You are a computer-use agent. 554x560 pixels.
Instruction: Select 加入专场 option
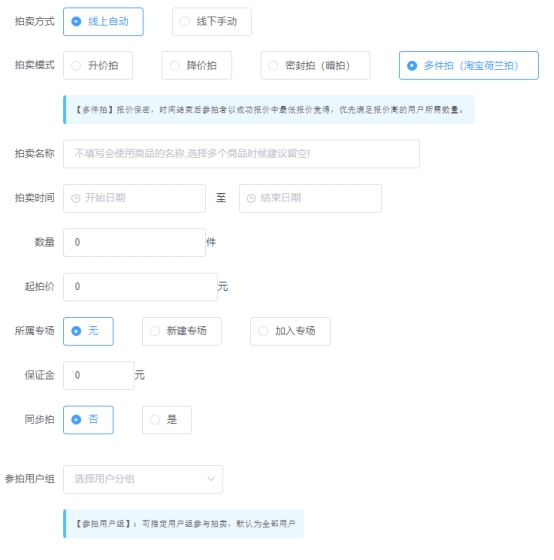(x=290, y=331)
